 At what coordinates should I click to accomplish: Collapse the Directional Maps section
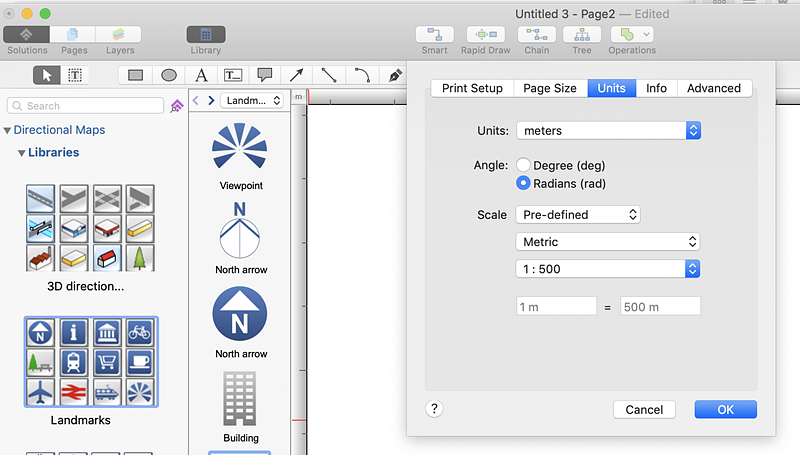[7, 131]
